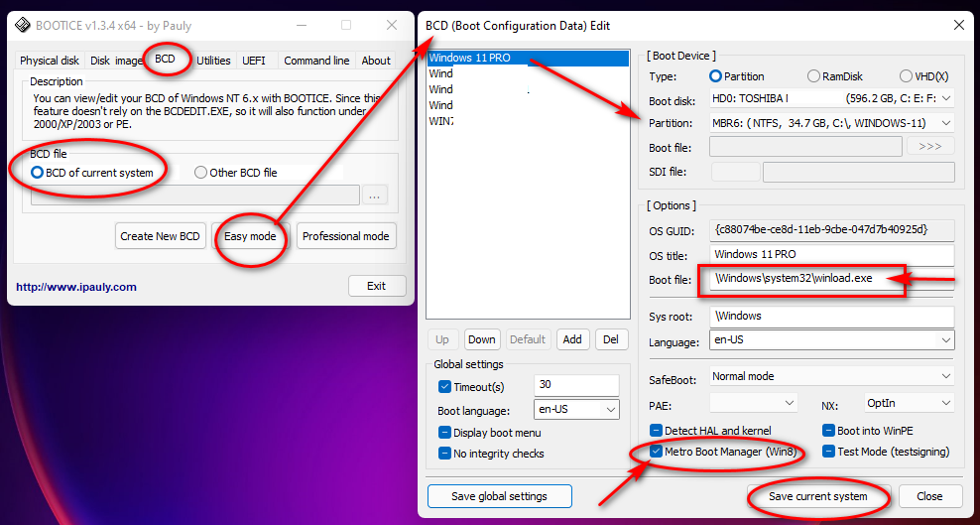Choose VHD(X) boot device type
The height and width of the screenshot is (525, 980).
point(923,76)
